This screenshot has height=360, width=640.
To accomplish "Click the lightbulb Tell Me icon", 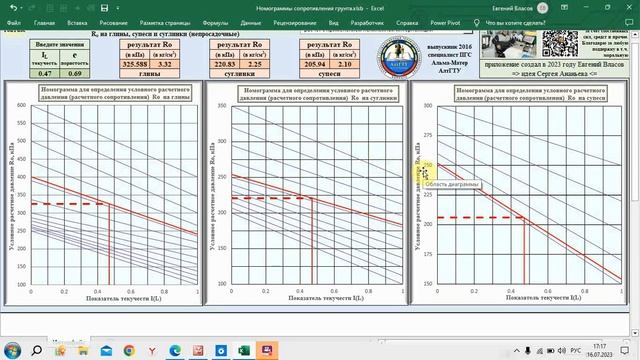I will click(476, 23).
